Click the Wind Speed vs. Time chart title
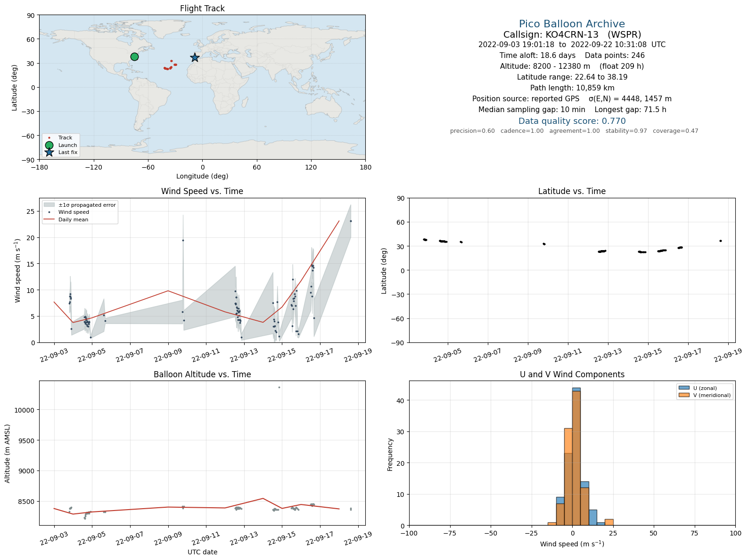748x560 pixels. click(202, 191)
